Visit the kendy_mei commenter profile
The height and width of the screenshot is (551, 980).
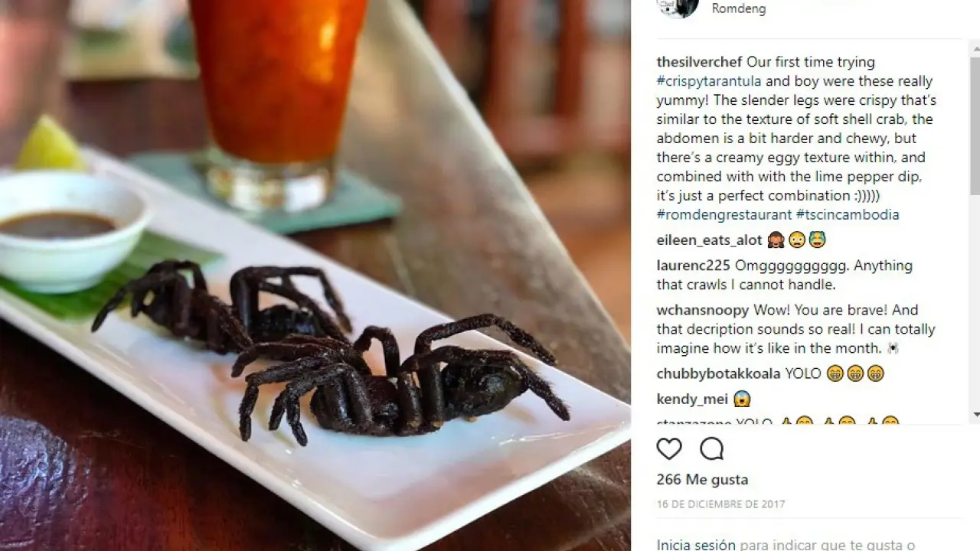click(692, 399)
